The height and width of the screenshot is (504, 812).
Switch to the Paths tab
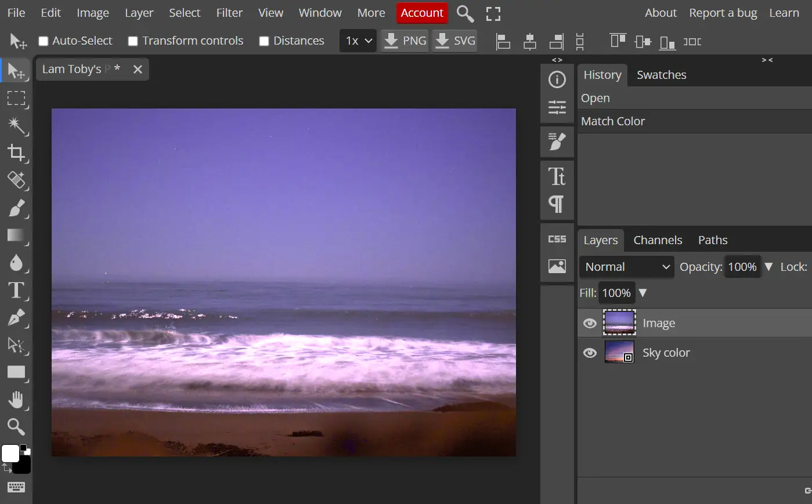(x=713, y=240)
